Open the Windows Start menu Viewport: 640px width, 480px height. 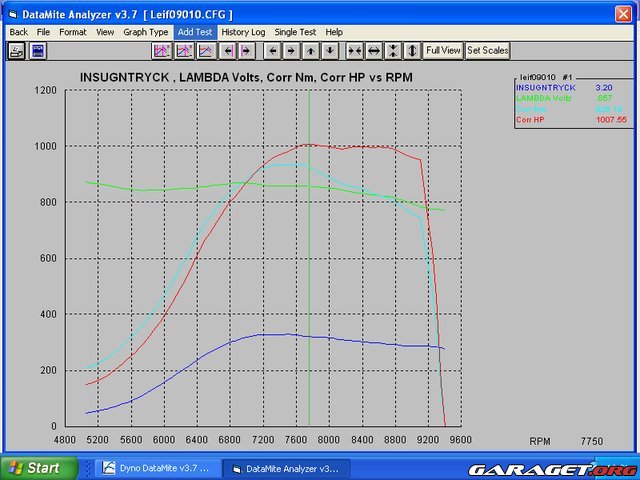[x=33, y=467]
